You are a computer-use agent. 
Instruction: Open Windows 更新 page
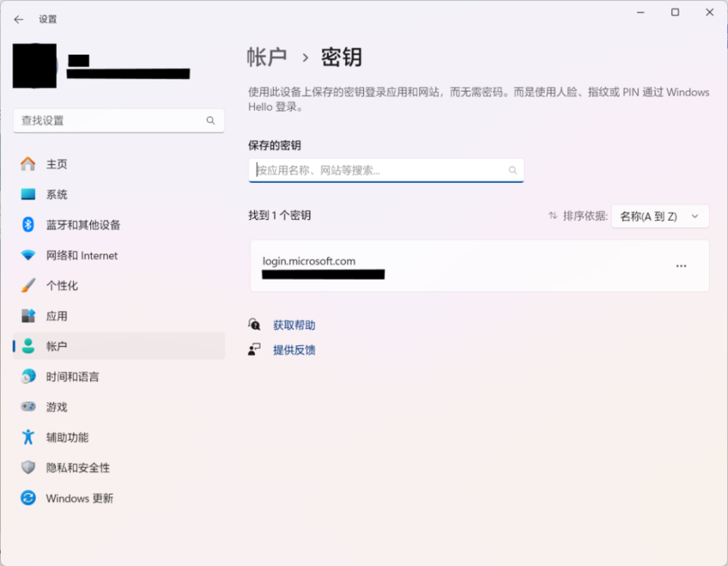79,498
